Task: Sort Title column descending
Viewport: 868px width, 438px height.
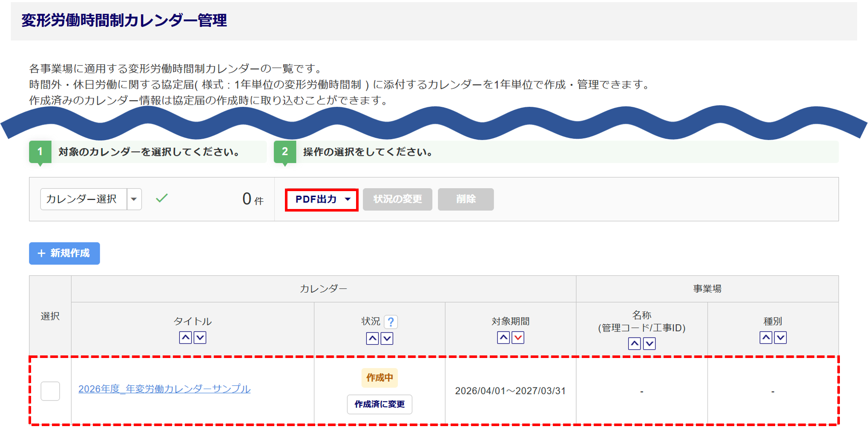Action: pos(200,338)
